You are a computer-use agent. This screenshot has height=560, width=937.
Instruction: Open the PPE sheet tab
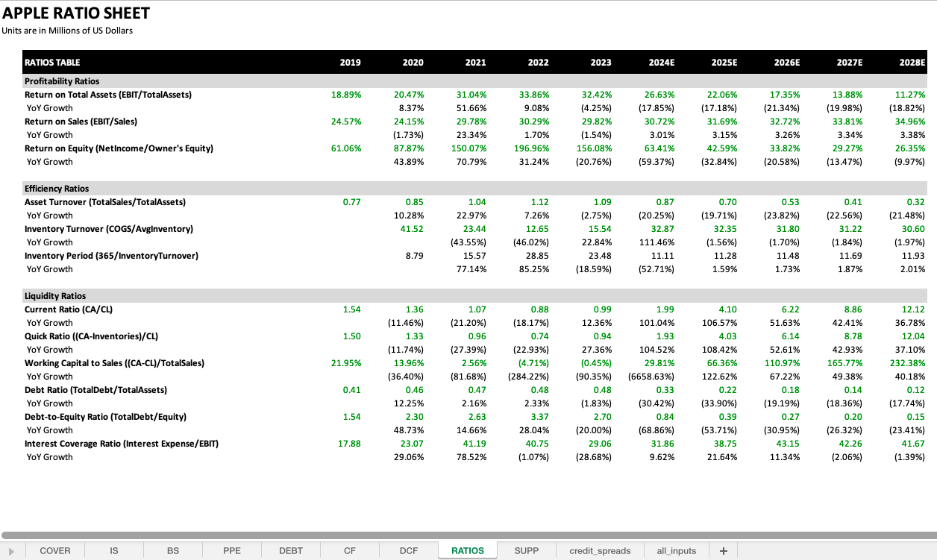pos(232,551)
